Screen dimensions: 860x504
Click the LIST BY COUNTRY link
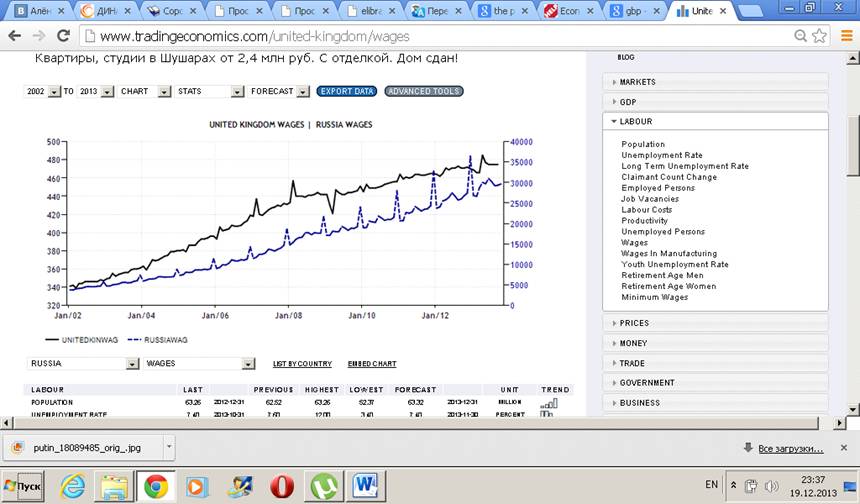point(302,364)
